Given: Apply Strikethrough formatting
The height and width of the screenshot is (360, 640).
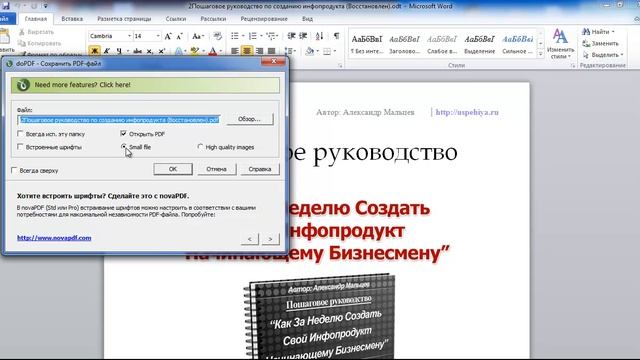Looking at the screenshot, I should (138, 51).
